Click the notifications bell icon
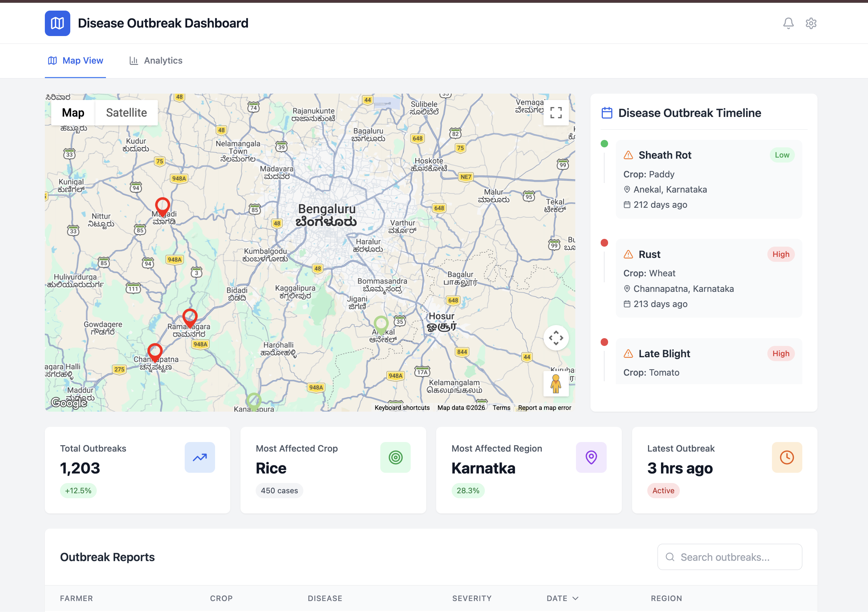The image size is (868, 612). 788,23
